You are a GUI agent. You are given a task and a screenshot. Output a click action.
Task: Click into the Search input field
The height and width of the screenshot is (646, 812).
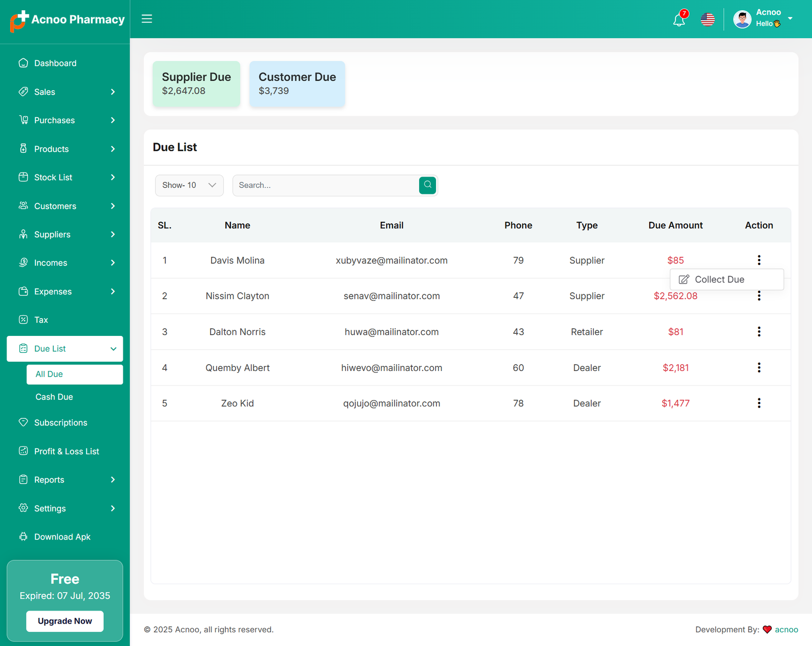325,185
